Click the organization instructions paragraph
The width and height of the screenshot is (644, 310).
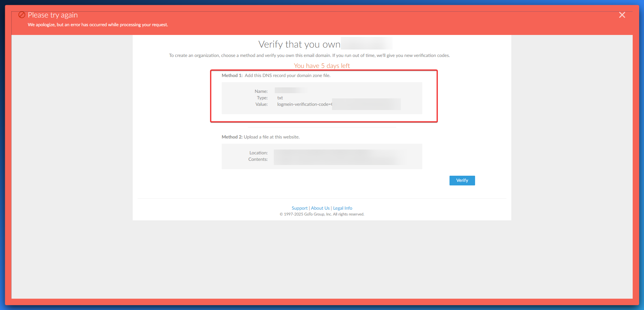pos(309,55)
